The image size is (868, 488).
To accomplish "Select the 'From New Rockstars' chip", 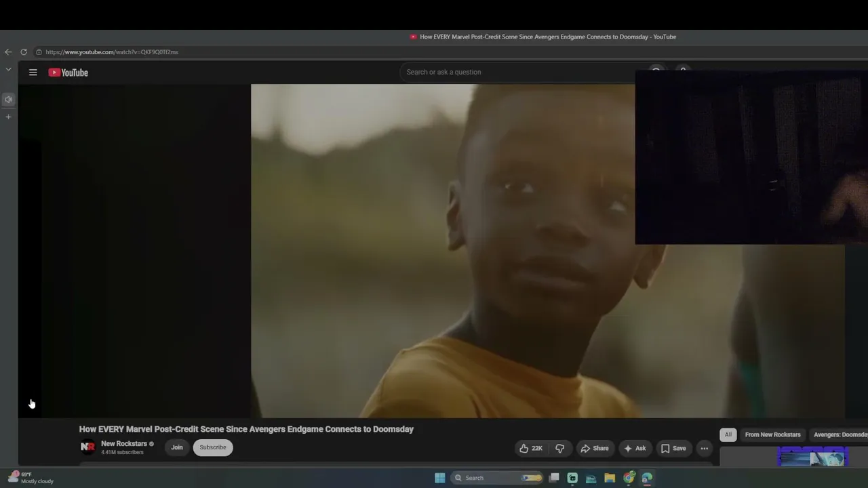I will pos(772,434).
